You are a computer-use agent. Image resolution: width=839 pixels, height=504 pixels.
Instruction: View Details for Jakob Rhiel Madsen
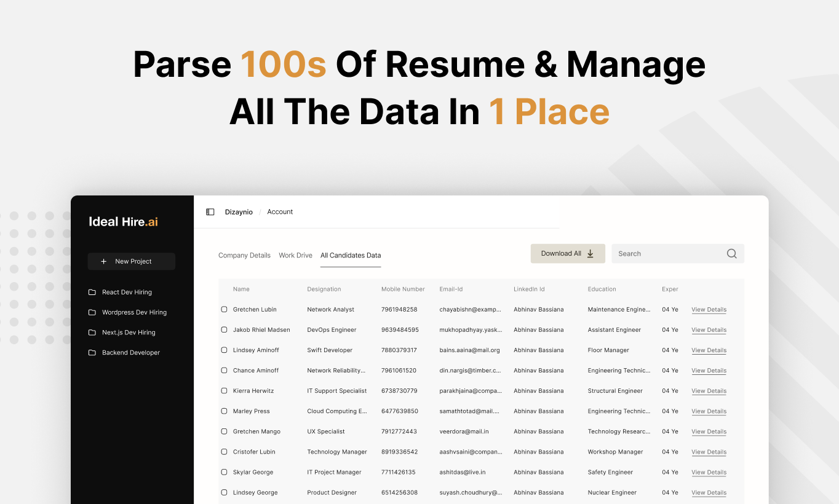(709, 330)
